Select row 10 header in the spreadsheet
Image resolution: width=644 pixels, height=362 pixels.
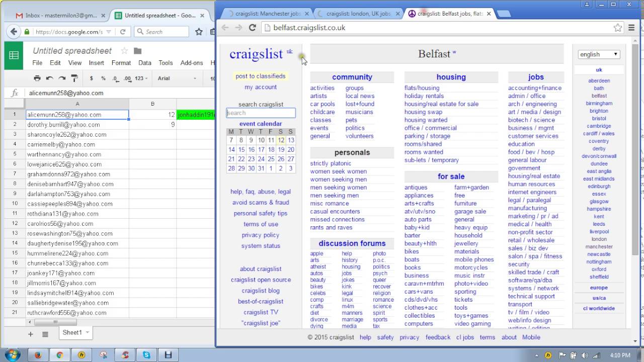15,204
